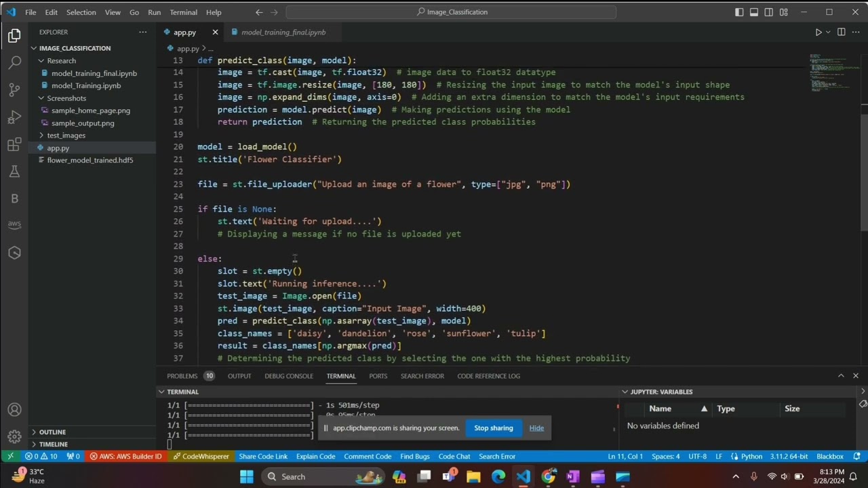The height and width of the screenshot is (488, 868).
Task: Open Explorer Views and More Actions ellipsis
Action: (x=142, y=32)
